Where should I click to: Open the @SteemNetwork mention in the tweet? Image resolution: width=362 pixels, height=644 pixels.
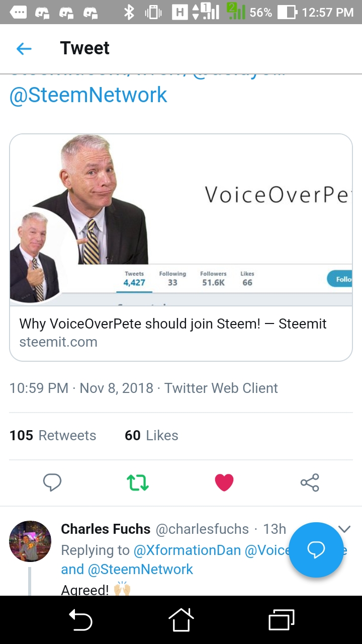tap(88, 95)
